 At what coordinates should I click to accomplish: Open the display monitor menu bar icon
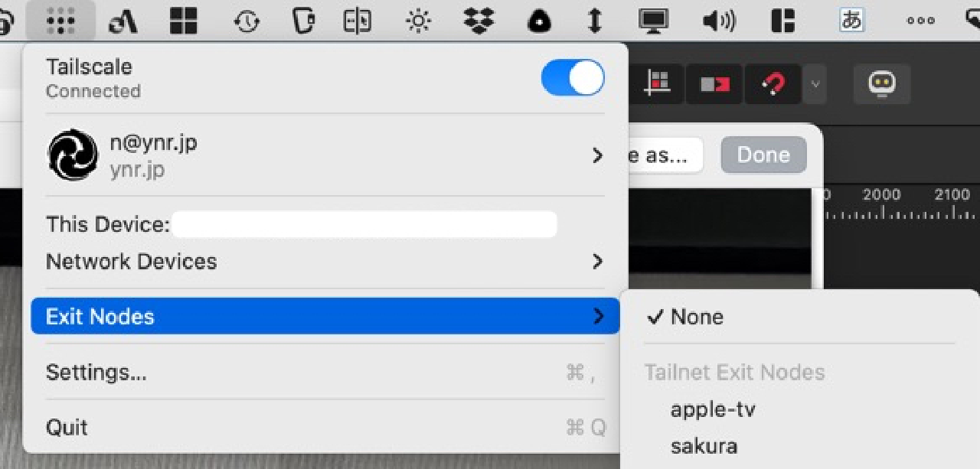(654, 21)
